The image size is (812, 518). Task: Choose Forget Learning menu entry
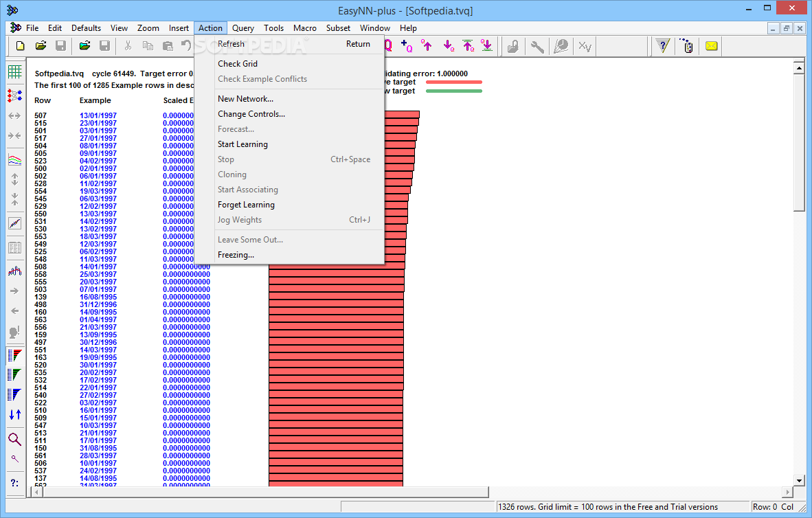(289, 205)
